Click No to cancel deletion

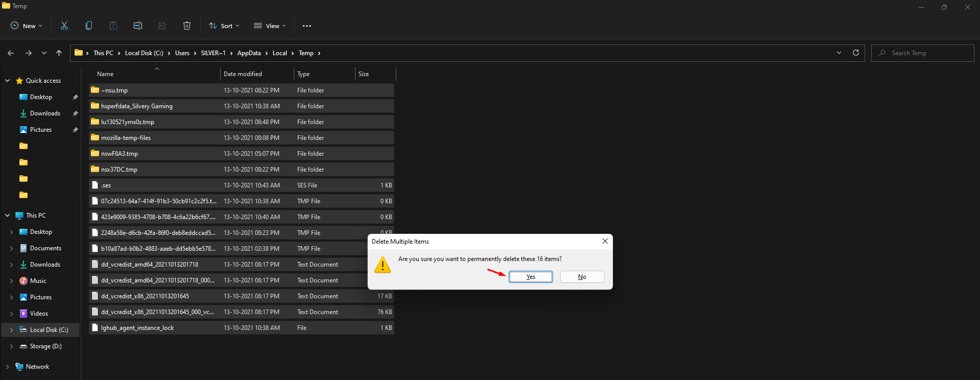582,277
